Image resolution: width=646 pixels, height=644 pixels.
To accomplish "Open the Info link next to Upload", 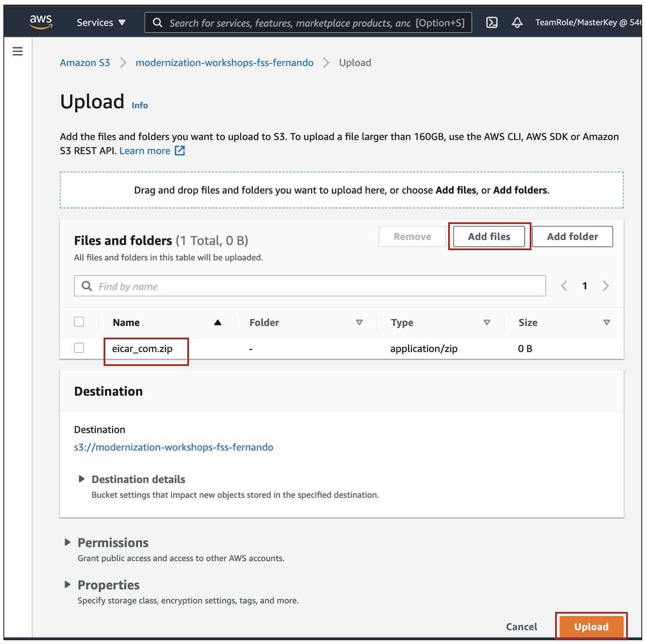I will coord(140,105).
